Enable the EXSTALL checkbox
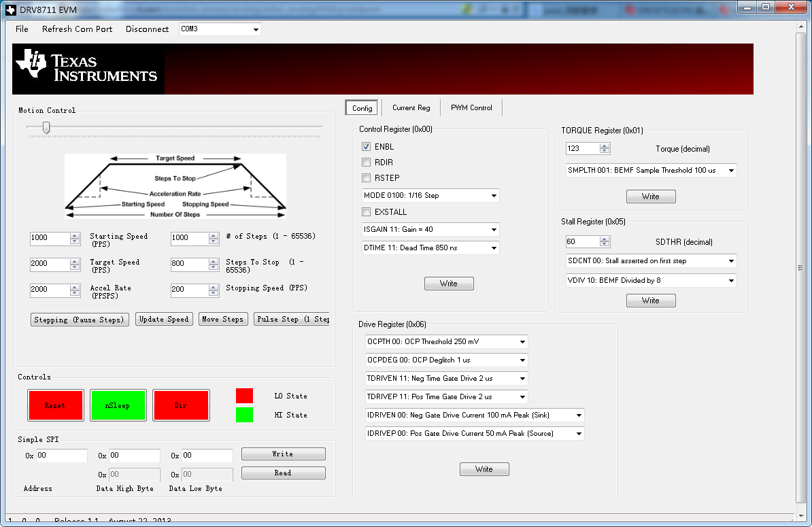 [x=366, y=211]
